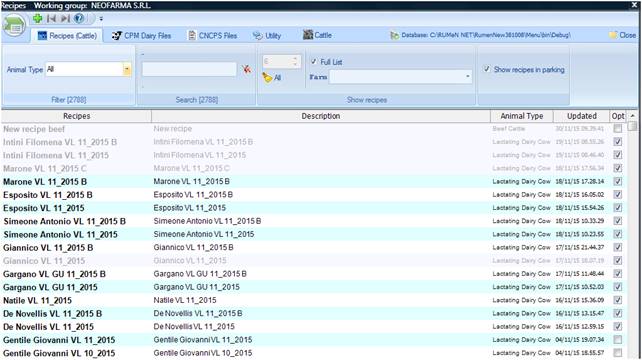Click the Utility tab icon
The image size is (642, 360).
point(257,36)
